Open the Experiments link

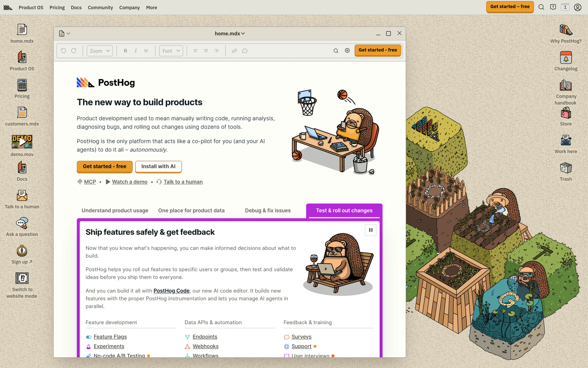(x=109, y=346)
